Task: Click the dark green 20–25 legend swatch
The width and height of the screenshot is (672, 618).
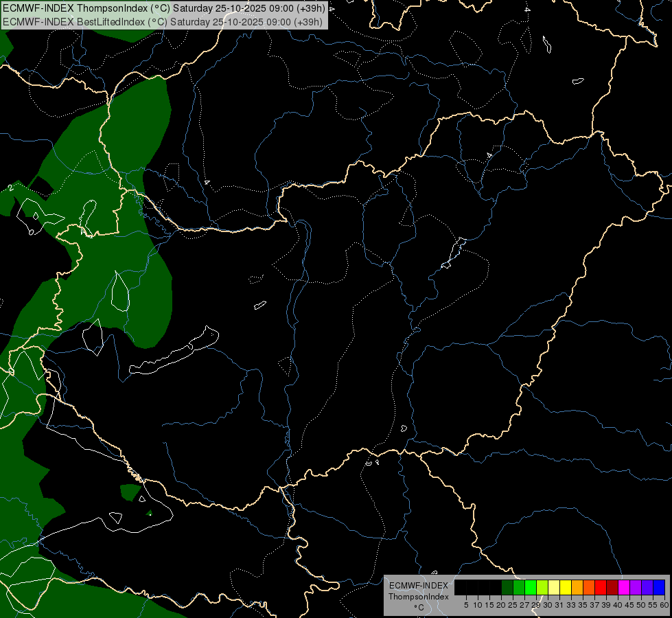Action: pos(507,587)
